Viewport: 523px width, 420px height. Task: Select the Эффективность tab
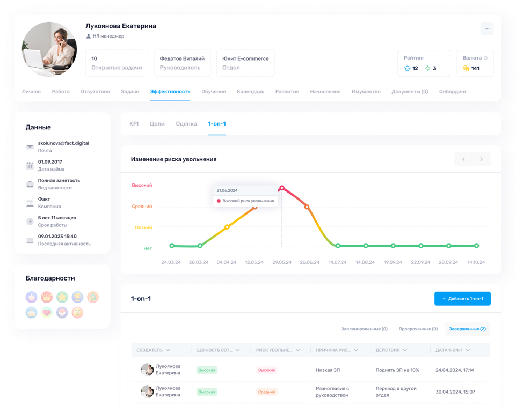[170, 92]
